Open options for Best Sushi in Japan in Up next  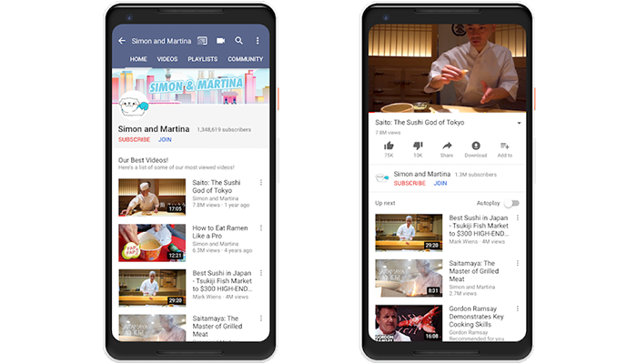tap(518, 218)
